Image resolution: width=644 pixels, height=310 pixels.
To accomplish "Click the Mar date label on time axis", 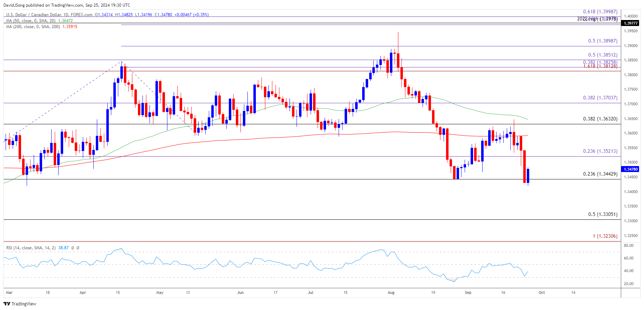I will pos(9,292).
